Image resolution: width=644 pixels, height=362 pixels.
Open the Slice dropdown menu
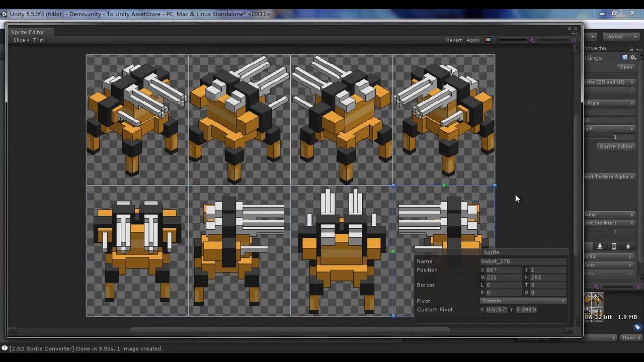pos(21,40)
